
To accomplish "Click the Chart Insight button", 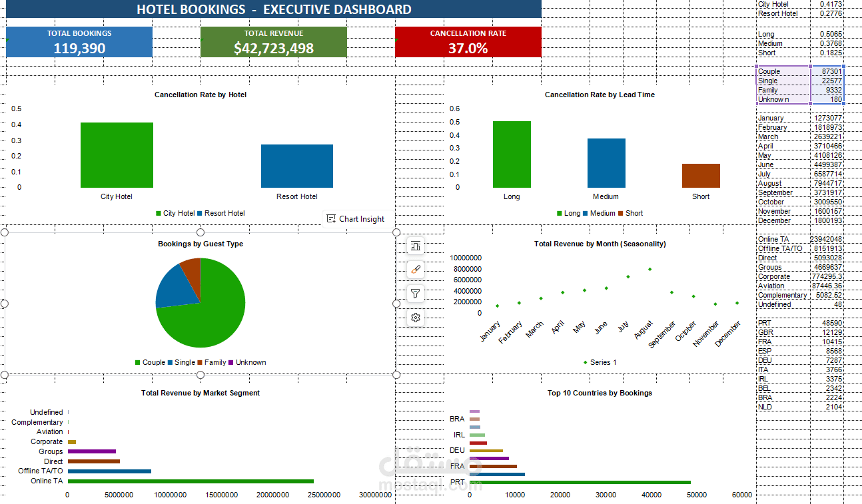I will pyautogui.click(x=356, y=219).
